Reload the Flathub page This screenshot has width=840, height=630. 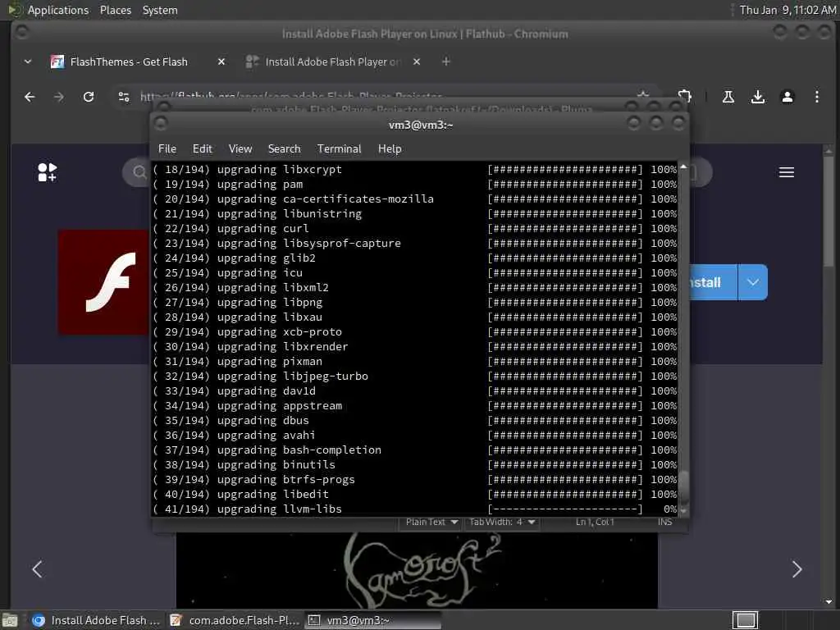89,97
